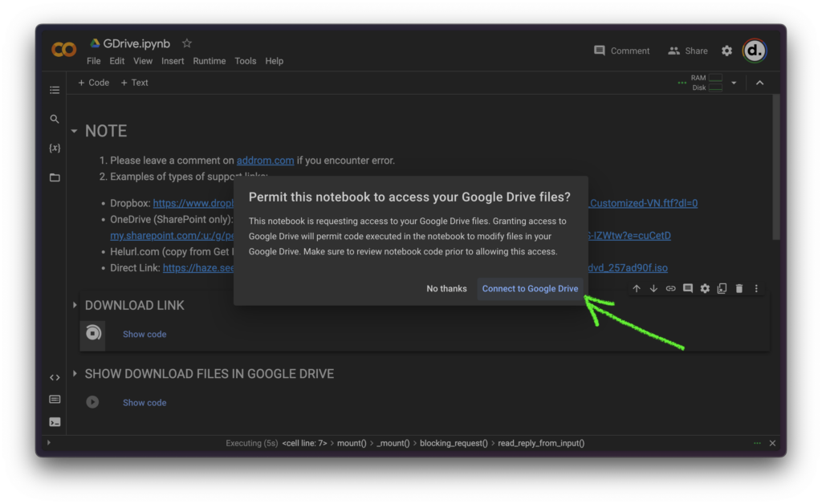Viewport: 822px width, 504px height.
Task: Click the Google Drive icon beside the title
Action: 95,43
